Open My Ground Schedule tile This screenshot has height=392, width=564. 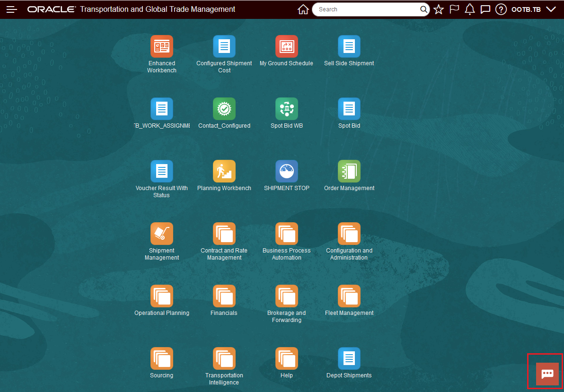coord(287,46)
